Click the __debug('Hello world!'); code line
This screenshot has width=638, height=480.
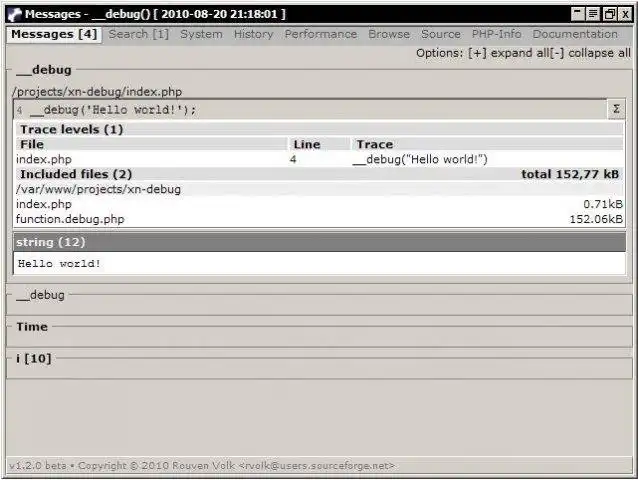pos(113,110)
